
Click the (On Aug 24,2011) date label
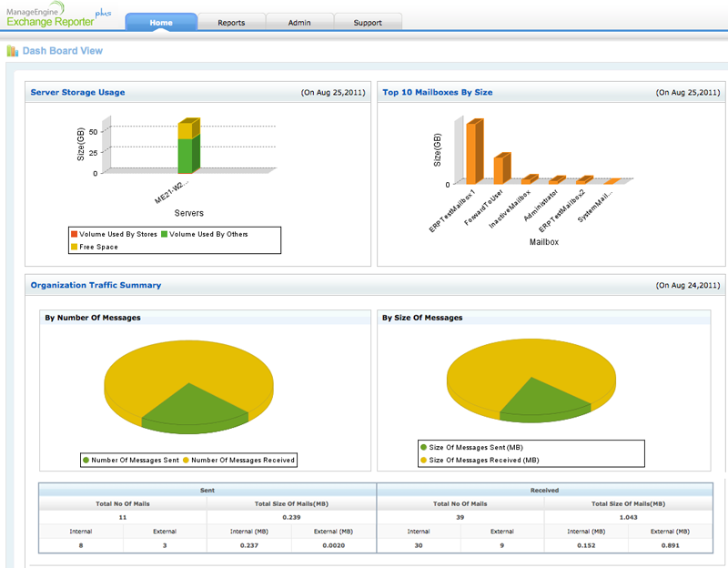(x=688, y=285)
